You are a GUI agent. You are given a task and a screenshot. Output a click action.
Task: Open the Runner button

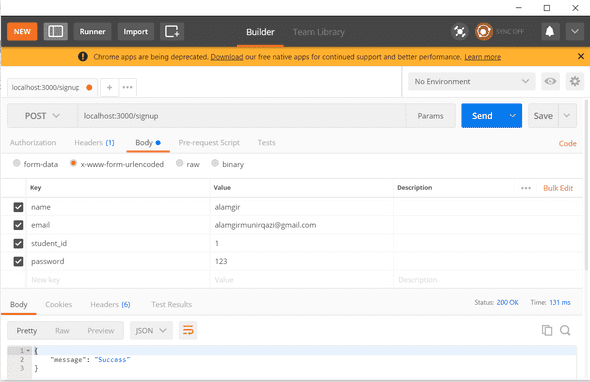pyautogui.click(x=93, y=31)
